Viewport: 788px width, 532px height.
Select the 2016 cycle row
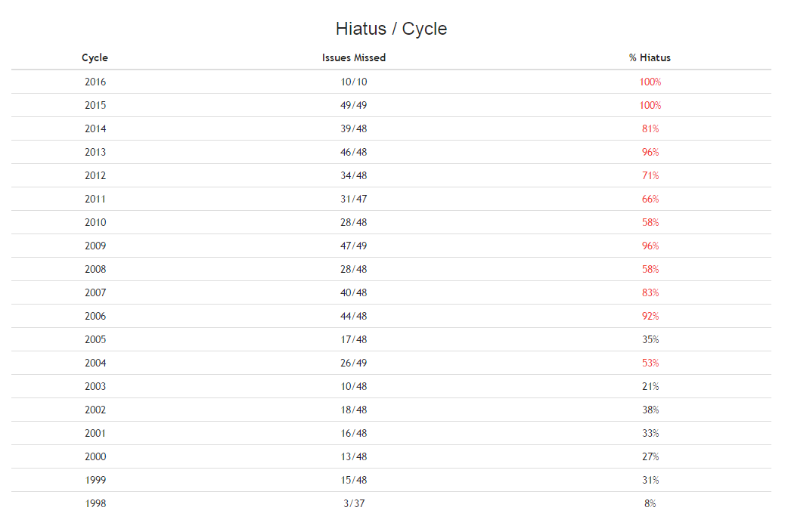391,82
